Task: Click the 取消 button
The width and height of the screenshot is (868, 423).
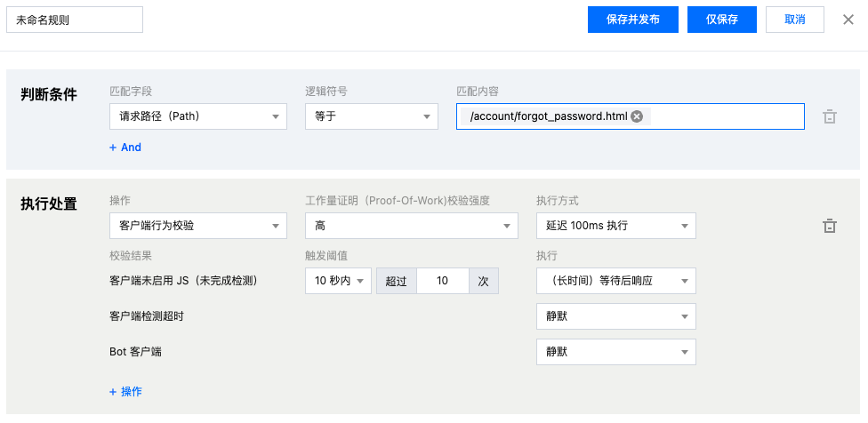Action: pyautogui.click(x=795, y=20)
